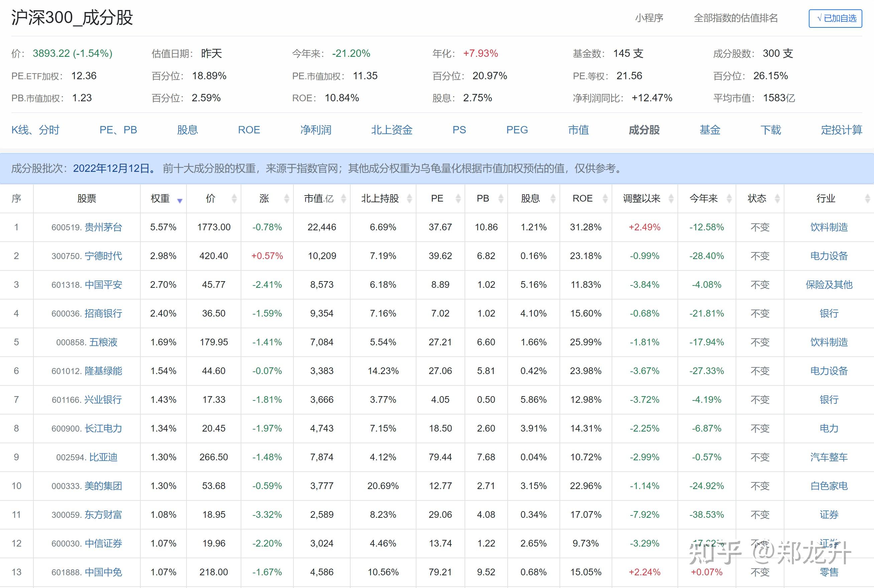
Task: Sort by 价 column arrows
Action: click(234, 198)
